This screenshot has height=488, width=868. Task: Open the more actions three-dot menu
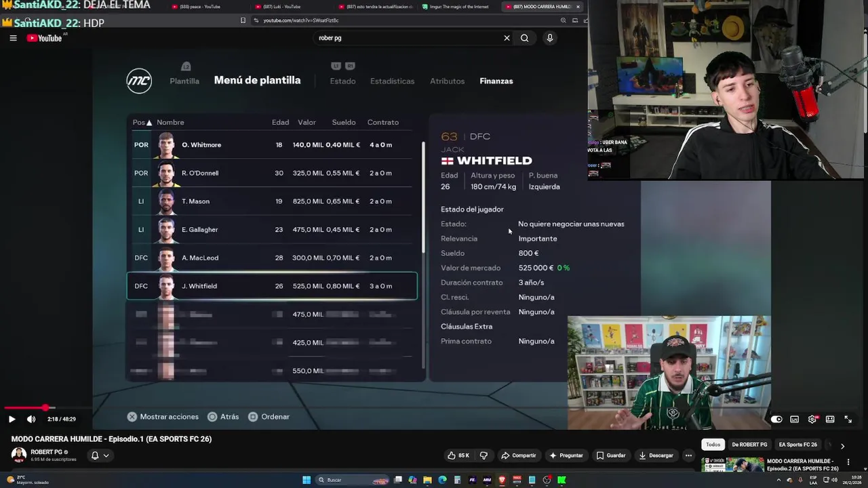tap(688, 455)
